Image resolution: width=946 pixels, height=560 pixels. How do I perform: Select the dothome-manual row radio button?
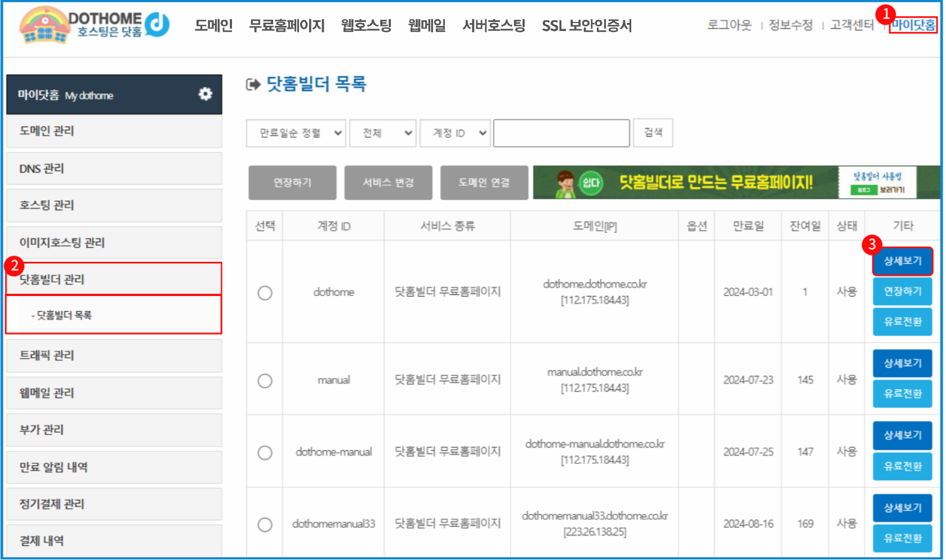coord(265,453)
